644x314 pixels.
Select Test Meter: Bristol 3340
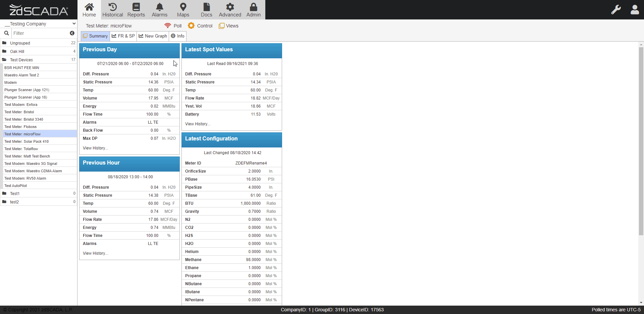(x=40, y=119)
